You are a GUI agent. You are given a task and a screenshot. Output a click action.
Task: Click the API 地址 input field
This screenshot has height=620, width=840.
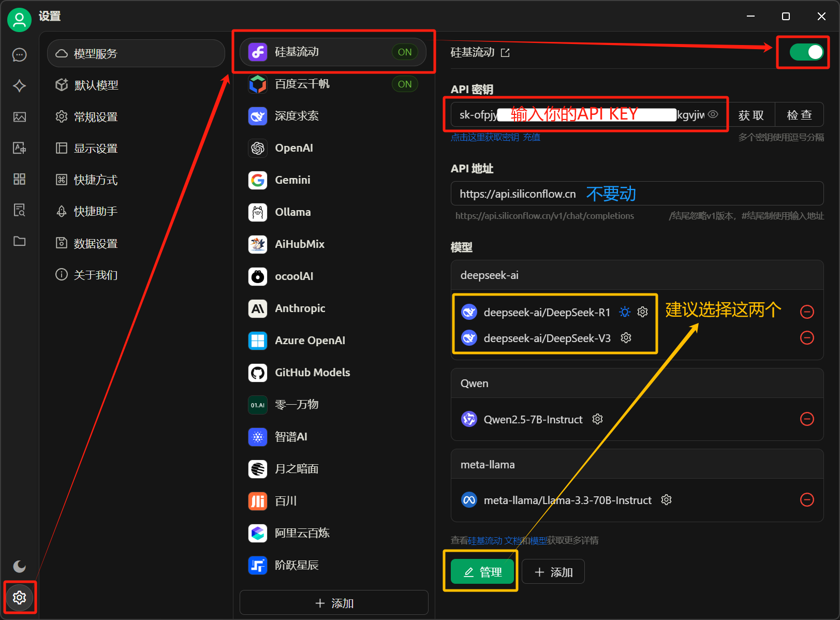[637, 194]
